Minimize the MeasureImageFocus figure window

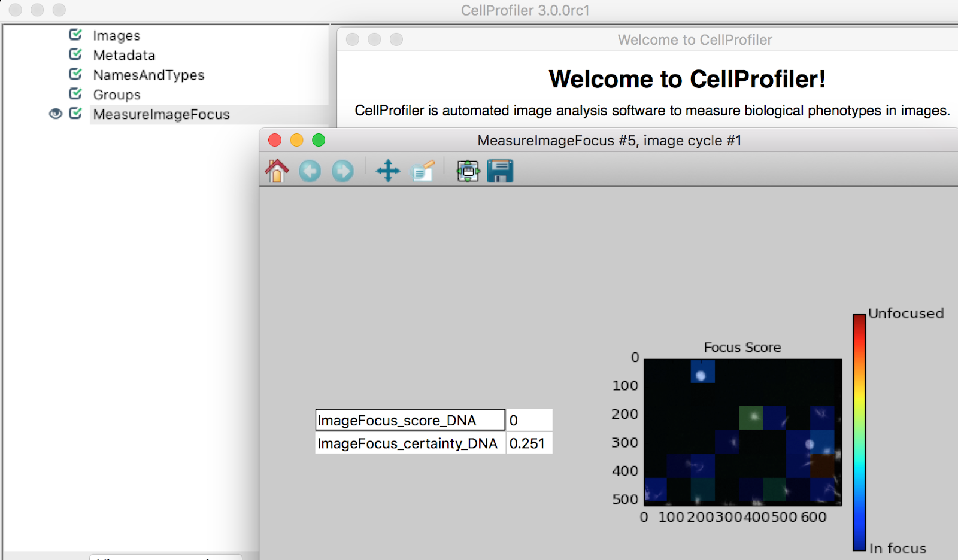296,140
